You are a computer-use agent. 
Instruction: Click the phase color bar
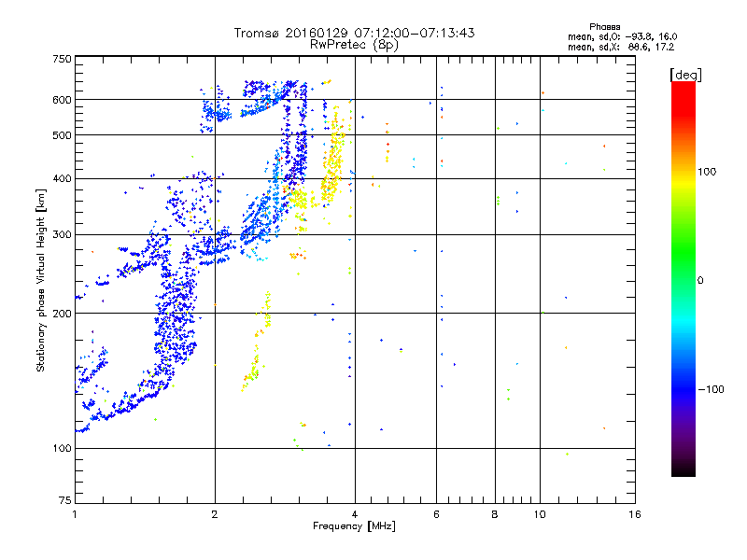coord(684,278)
